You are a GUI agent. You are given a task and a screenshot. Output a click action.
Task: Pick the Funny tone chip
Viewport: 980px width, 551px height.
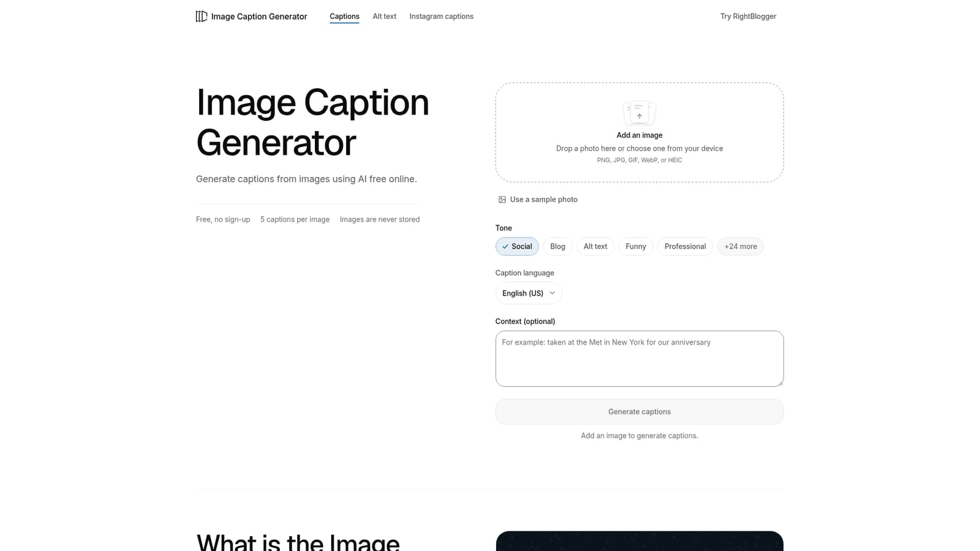tap(636, 247)
